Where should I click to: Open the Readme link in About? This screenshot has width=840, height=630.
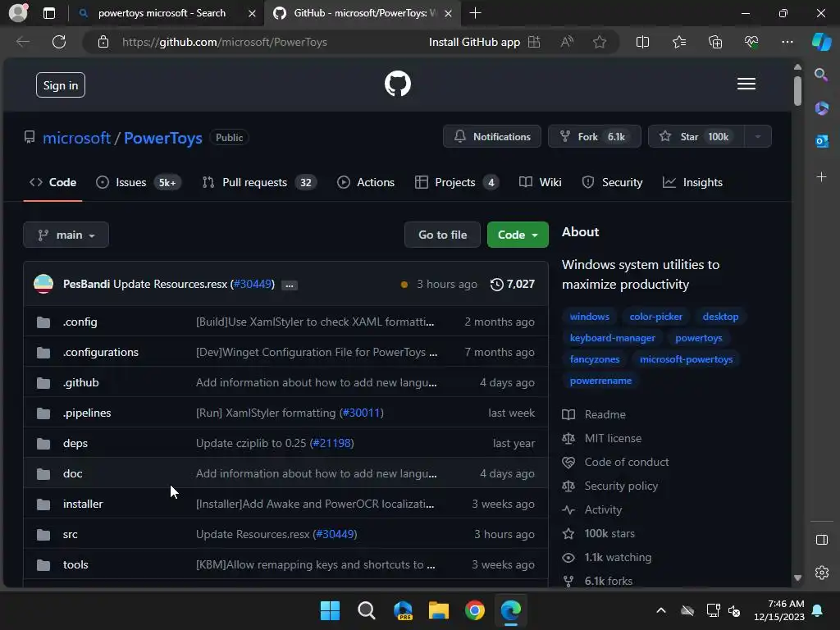(605, 414)
